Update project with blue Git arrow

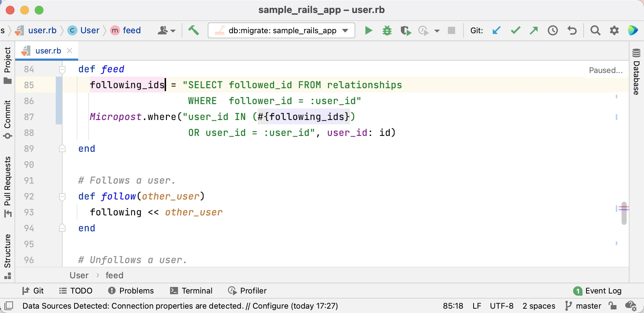(x=496, y=30)
